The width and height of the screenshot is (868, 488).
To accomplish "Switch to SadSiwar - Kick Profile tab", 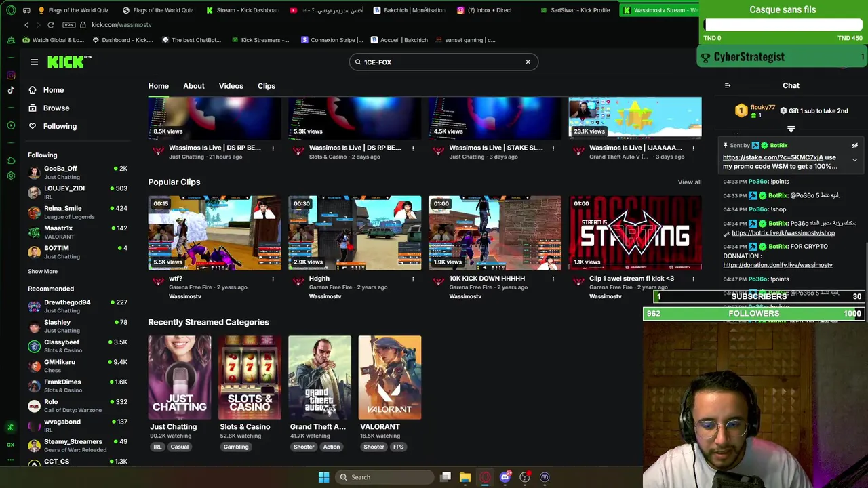I will [x=575, y=10].
